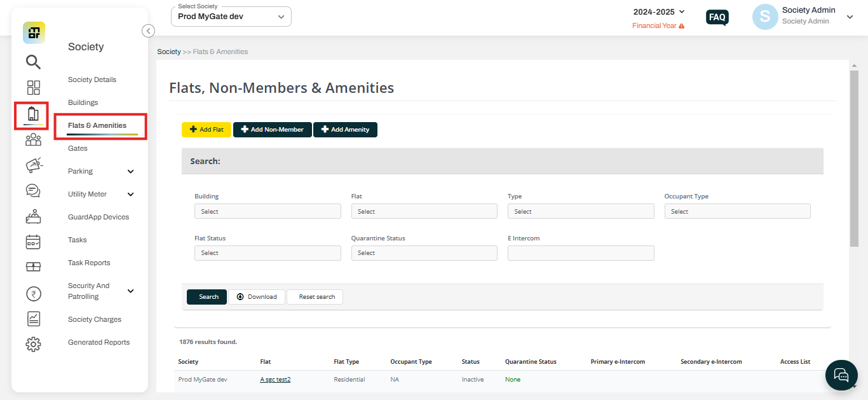Open the A sgc test2 flat link
Screen dimensions: 868x400
click(275, 380)
